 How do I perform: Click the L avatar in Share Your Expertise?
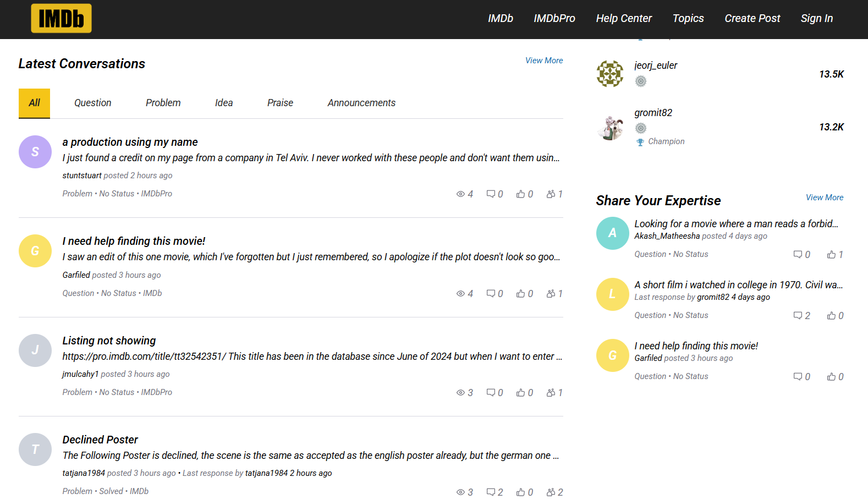tap(613, 294)
